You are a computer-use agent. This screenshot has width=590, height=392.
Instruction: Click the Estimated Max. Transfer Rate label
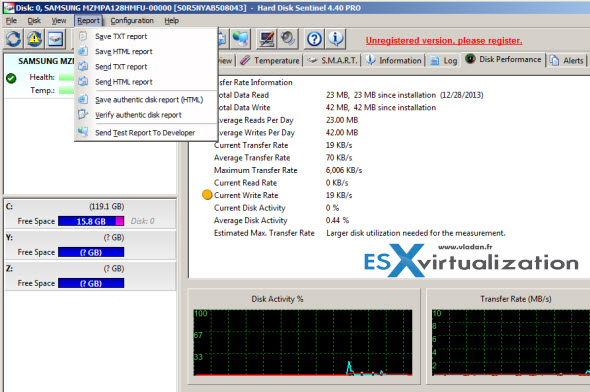[x=264, y=233]
